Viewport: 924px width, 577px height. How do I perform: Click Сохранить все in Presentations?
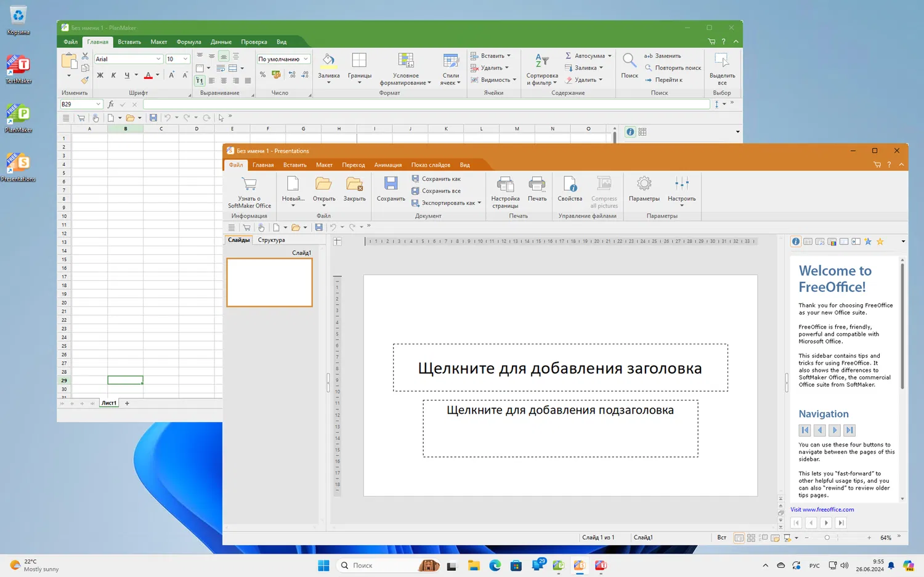[x=436, y=191]
